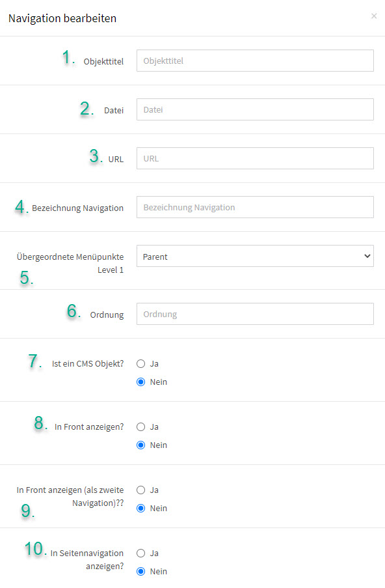The width and height of the screenshot is (385, 588).
Task: Expand dropdown via chevron arrow icon
Action: (x=367, y=256)
